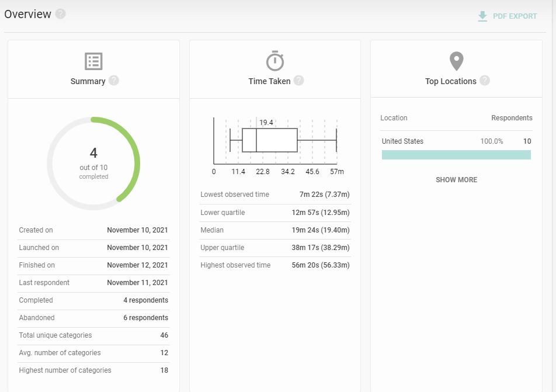
Task: Click the United States respondents bar
Action: point(456,155)
